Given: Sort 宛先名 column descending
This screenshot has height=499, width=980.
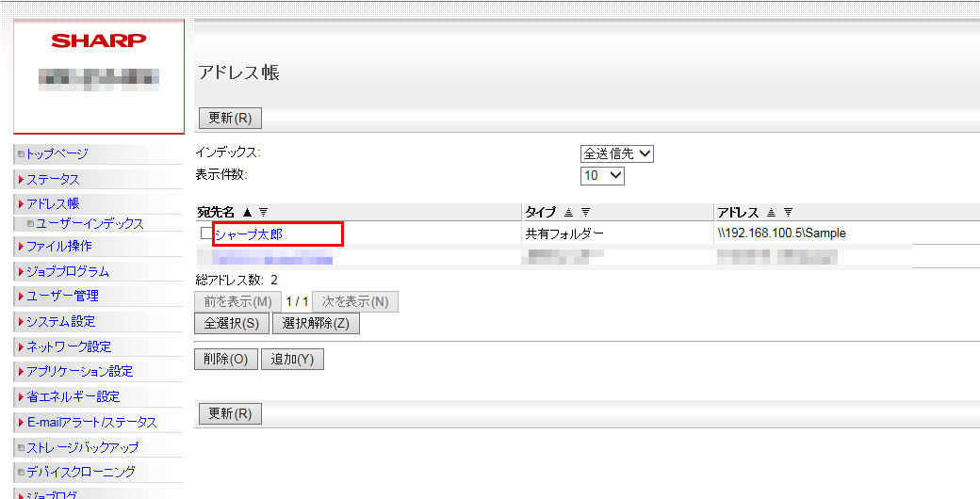Looking at the screenshot, I should coord(264,212).
